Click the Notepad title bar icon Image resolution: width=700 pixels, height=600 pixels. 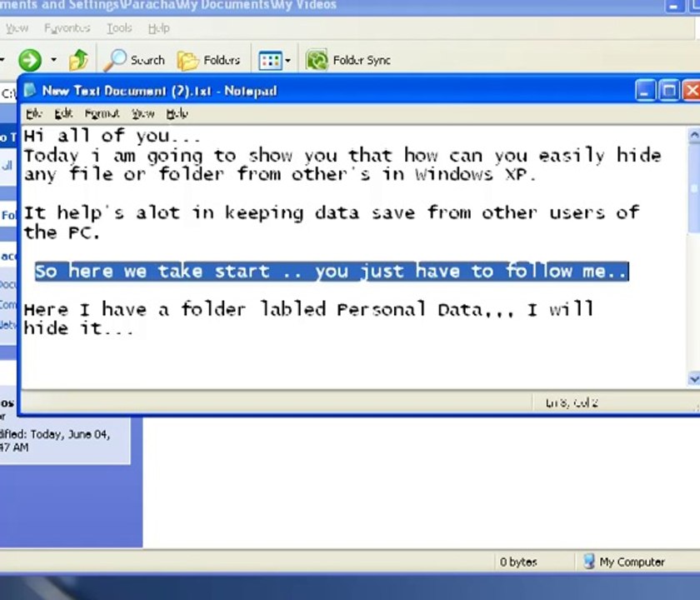pyautogui.click(x=29, y=90)
